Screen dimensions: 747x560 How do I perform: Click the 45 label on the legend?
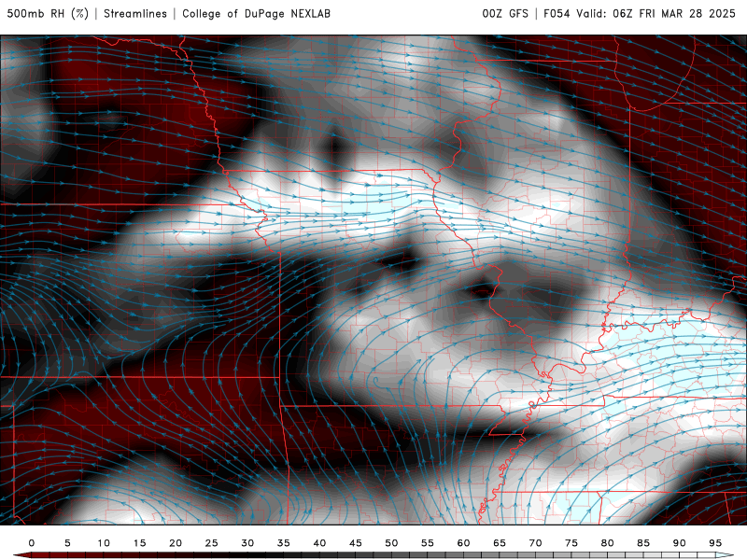pyautogui.click(x=356, y=543)
